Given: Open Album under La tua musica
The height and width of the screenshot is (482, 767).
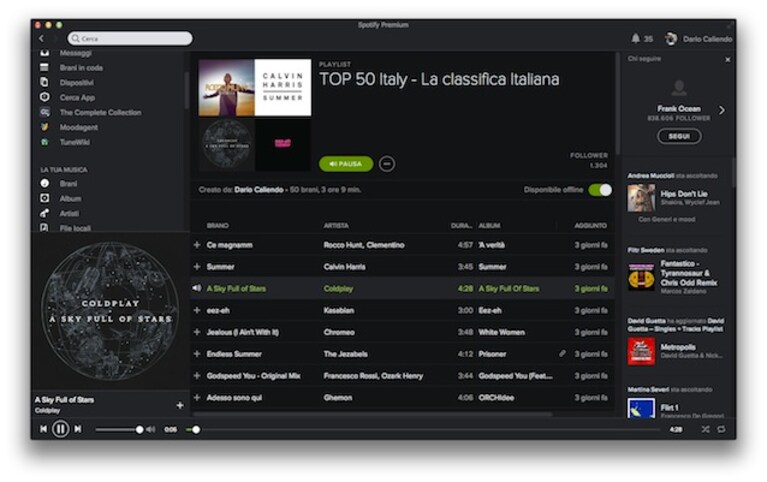Looking at the screenshot, I should (x=70, y=198).
